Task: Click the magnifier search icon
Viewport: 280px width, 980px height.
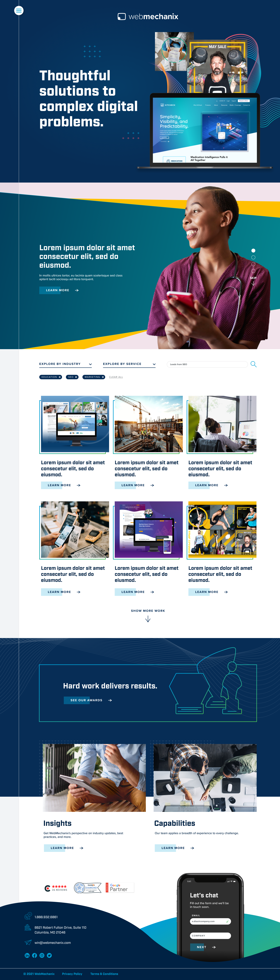Action: pyautogui.click(x=253, y=364)
